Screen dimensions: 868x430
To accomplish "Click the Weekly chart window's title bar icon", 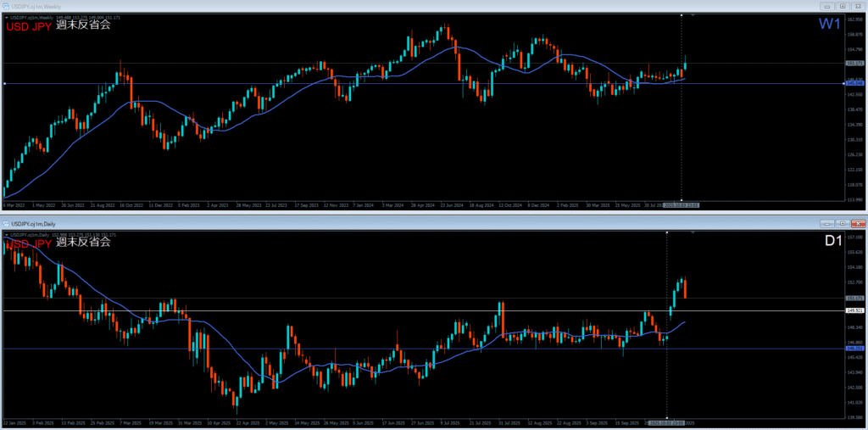I will (6, 6).
